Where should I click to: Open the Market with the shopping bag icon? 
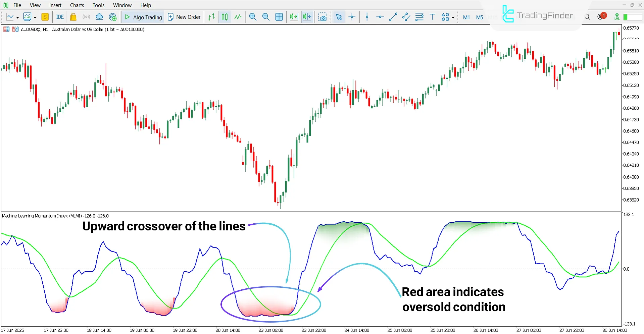coord(73,17)
